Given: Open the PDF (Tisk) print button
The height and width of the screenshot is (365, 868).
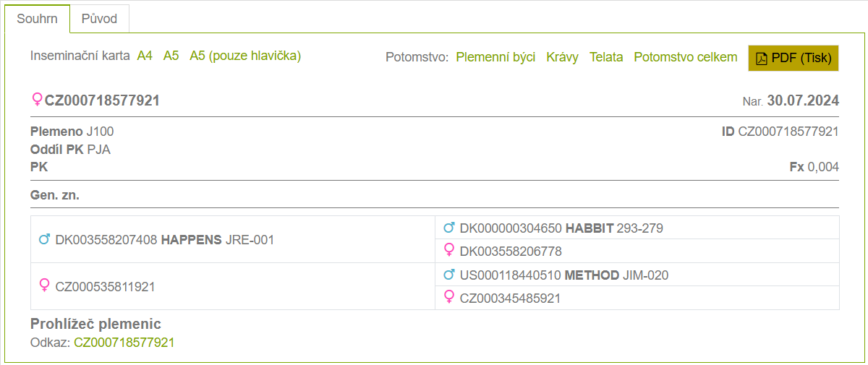Looking at the screenshot, I should 793,58.
